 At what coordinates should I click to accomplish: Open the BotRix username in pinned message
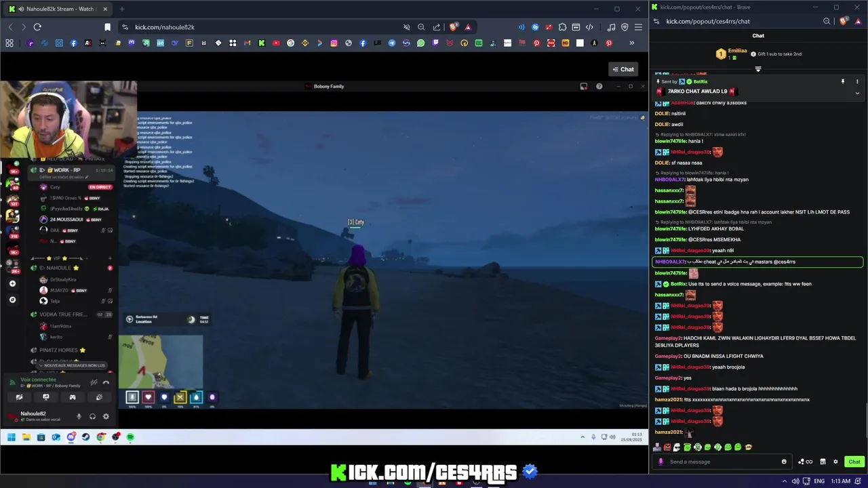(x=701, y=81)
